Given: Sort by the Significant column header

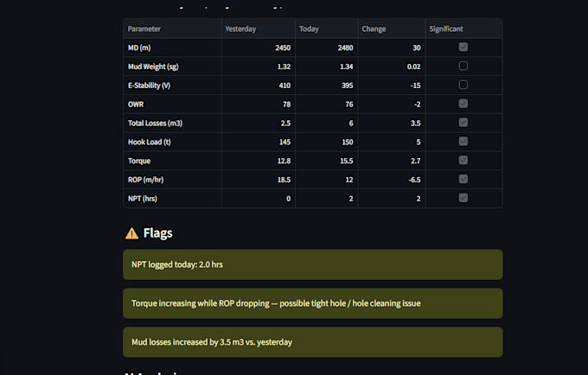Looking at the screenshot, I should [463, 29].
